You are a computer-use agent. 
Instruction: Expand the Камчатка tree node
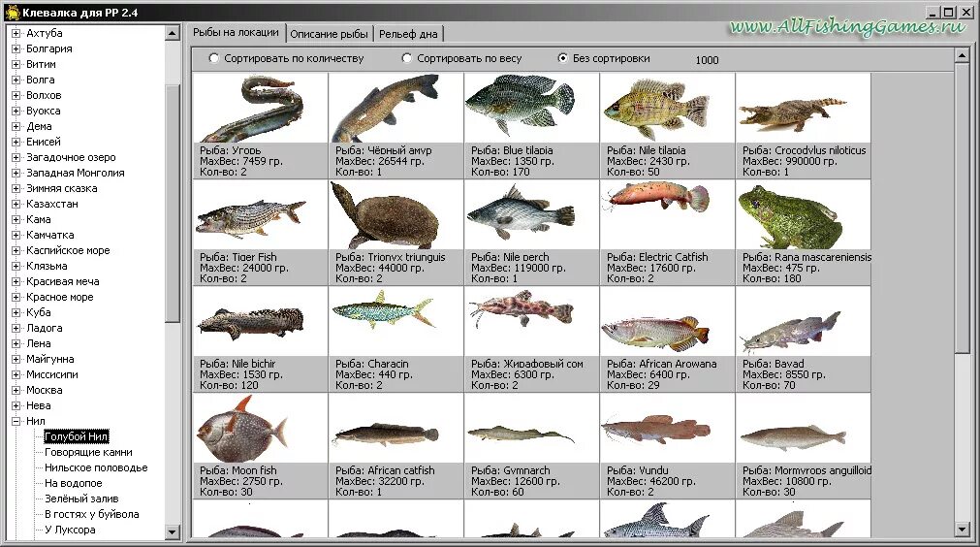coord(16,235)
